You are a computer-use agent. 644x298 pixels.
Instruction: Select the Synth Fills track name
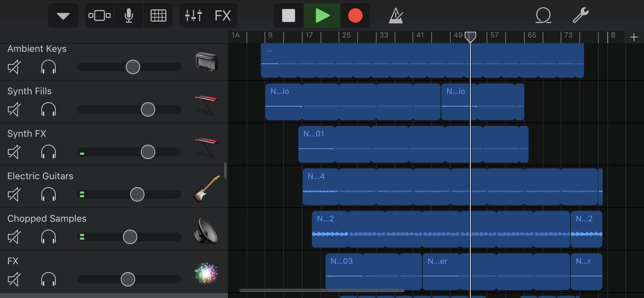pos(29,91)
